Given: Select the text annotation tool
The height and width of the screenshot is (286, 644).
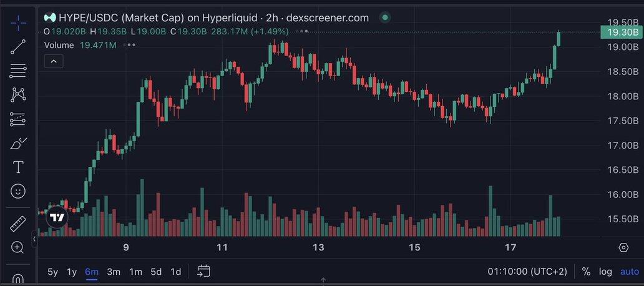Looking at the screenshot, I should (18, 167).
